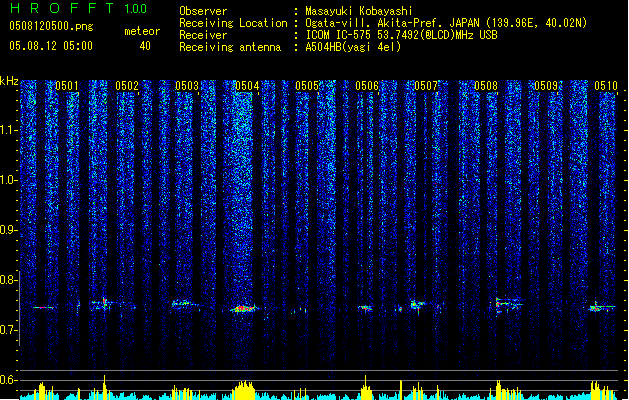Click the HROFFT 1.0.0 title text
The width and height of the screenshot is (629, 400).
click(x=79, y=8)
